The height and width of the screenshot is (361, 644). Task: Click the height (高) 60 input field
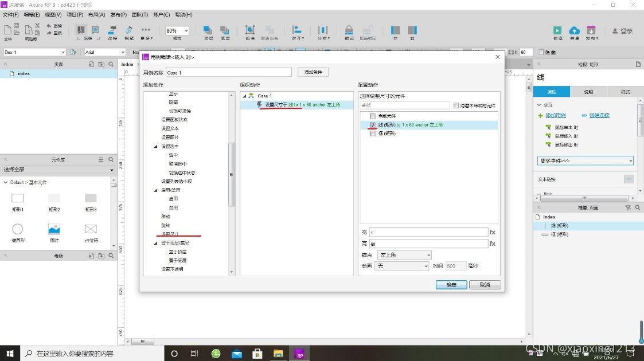click(428, 244)
